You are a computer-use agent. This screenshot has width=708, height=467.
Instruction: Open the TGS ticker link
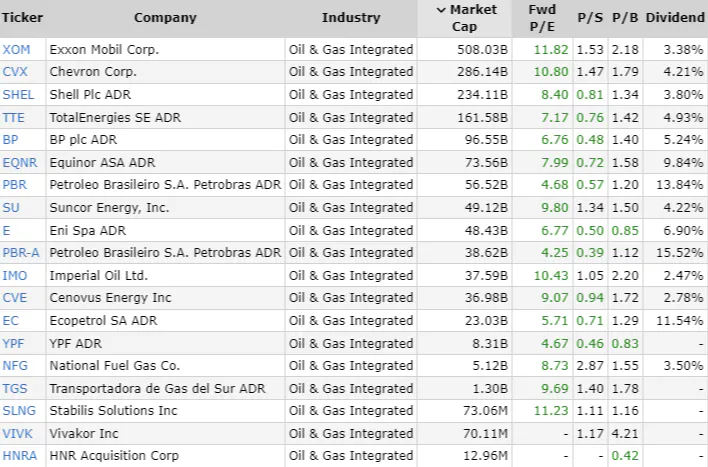[15, 388]
